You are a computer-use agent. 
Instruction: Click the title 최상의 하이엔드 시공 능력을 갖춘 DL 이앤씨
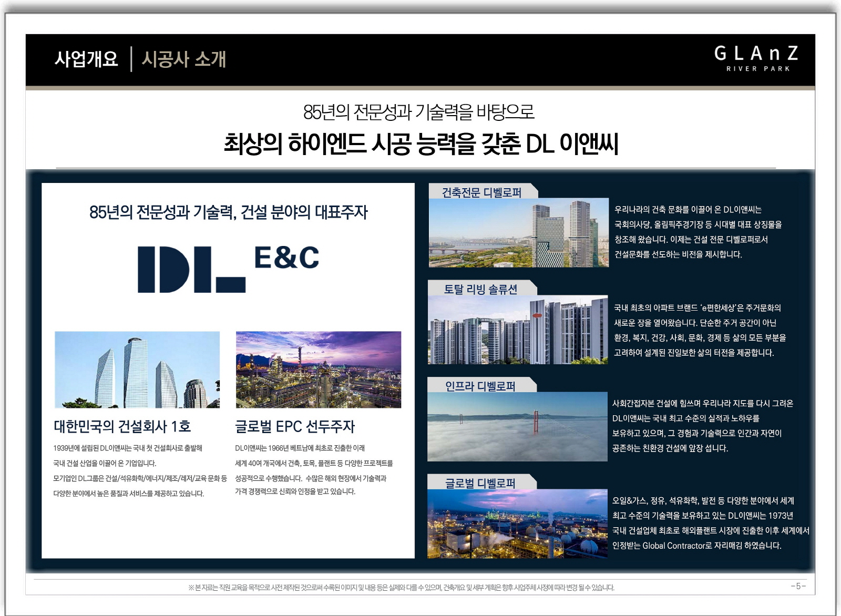(421, 143)
